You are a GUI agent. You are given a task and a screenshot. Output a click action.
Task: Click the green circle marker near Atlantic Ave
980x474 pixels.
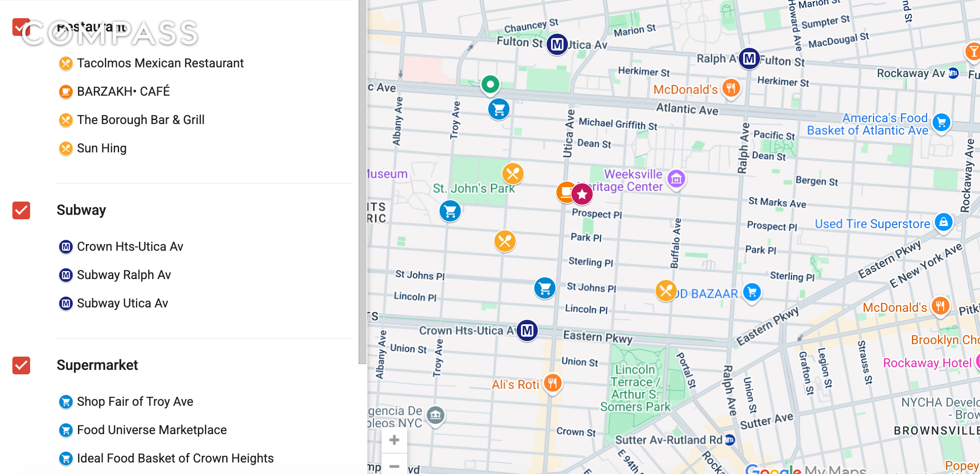click(490, 84)
